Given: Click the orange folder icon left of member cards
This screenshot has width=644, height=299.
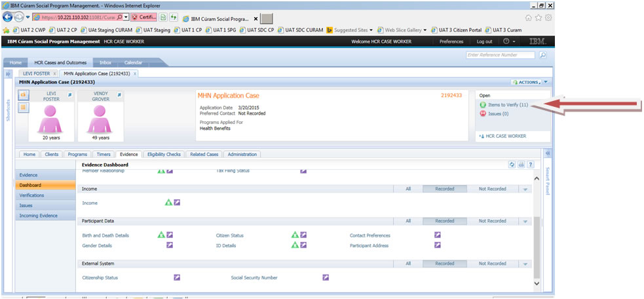Looking at the screenshot, I should [x=24, y=95].
